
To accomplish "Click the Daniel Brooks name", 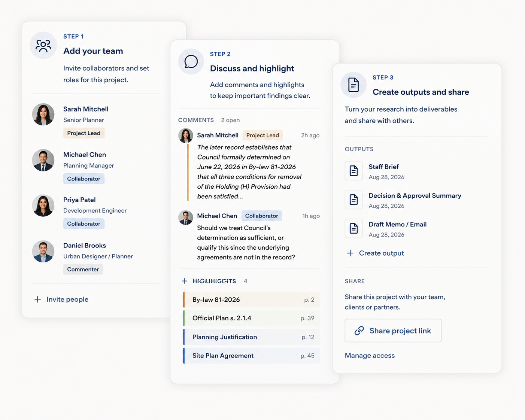I will 85,245.
